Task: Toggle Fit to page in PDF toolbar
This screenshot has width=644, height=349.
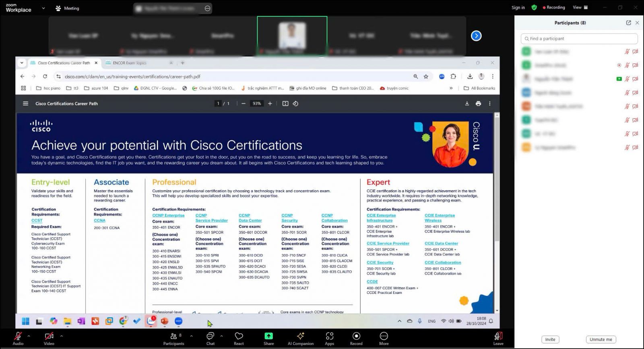Action: point(285,103)
